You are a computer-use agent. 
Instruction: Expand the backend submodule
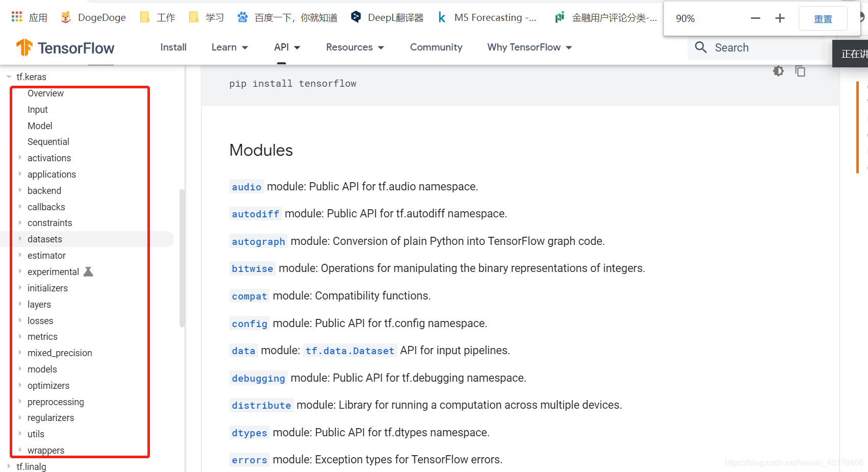pyautogui.click(x=20, y=190)
